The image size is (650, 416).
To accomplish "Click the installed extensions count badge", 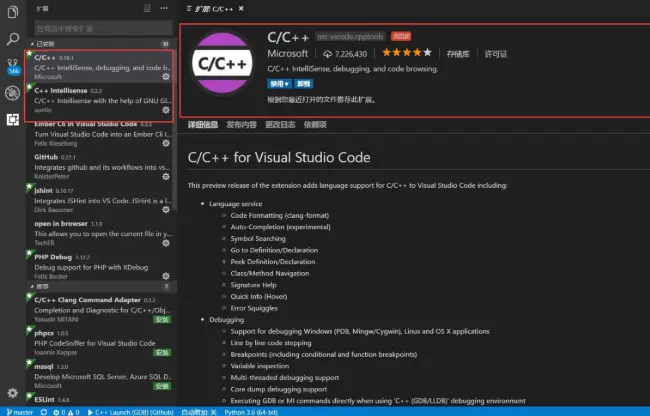I will point(165,44).
